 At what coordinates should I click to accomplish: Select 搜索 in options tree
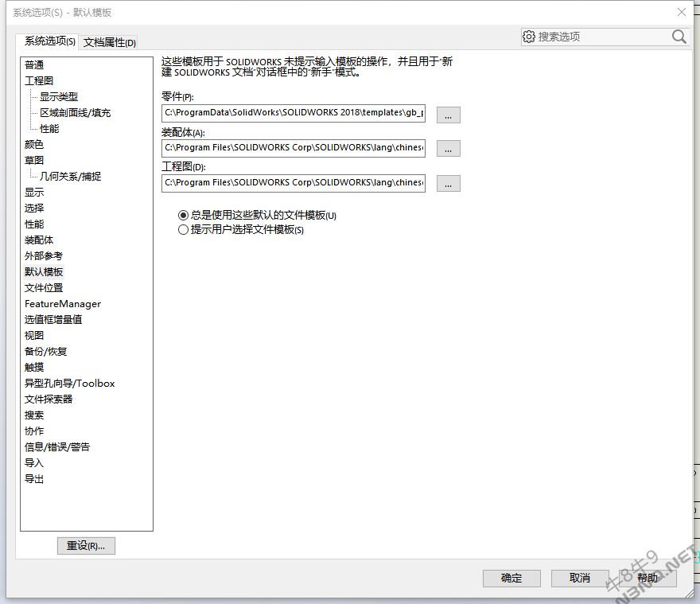pyautogui.click(x=34, y=415)
